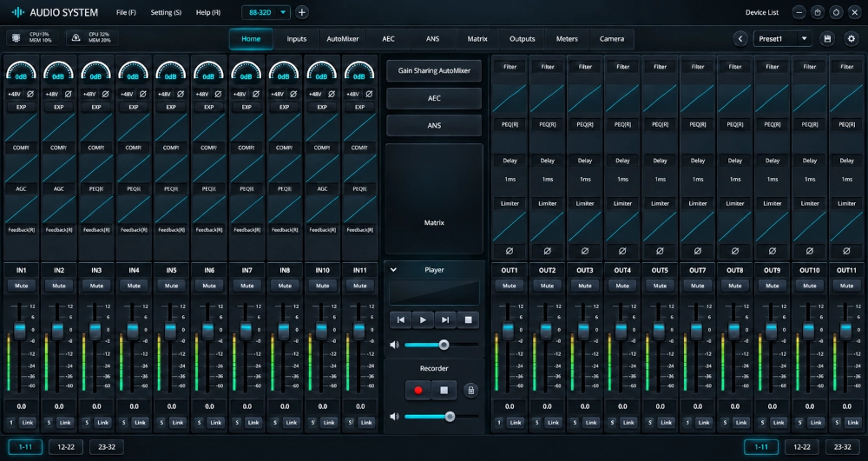868x461 pixels.
Task: Open the Preset1 dropdown
Action: (x=782, y=39)
